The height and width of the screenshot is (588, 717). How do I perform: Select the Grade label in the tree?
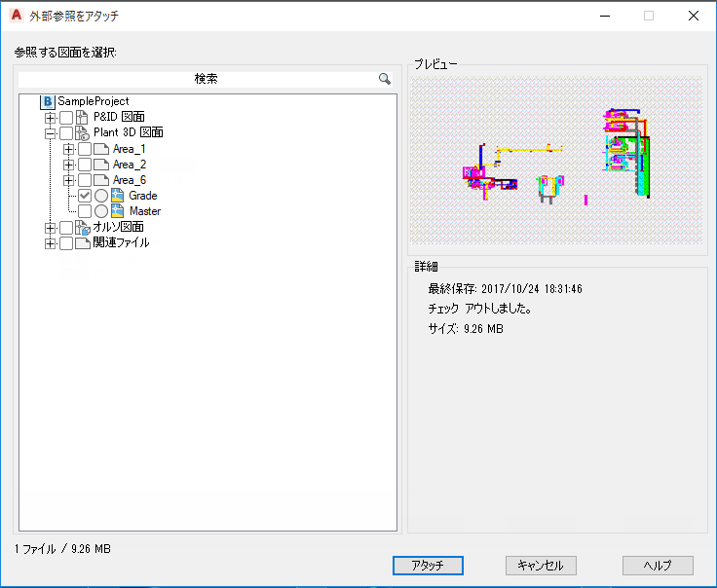pos(143,196)
